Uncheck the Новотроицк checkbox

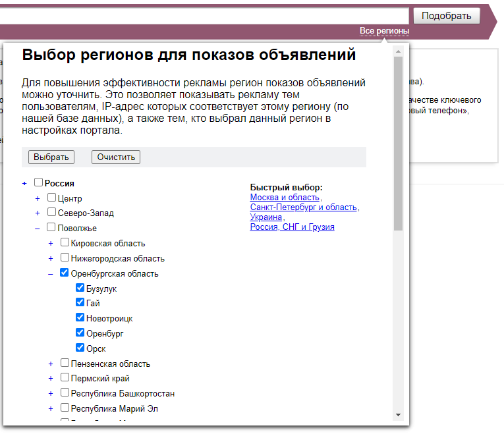[x=80, y=317]
